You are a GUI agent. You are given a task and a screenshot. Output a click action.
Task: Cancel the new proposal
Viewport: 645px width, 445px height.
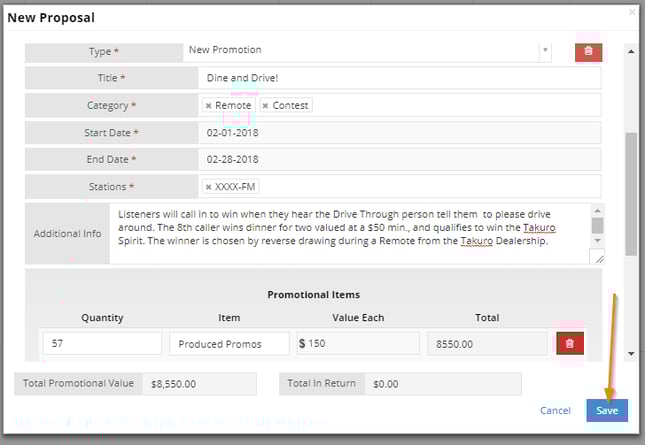[555, 410]
